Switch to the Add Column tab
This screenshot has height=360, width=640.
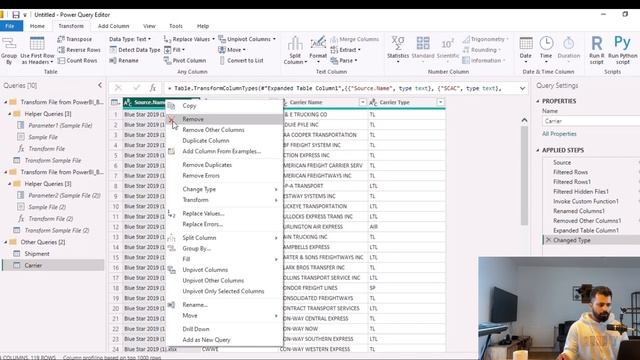point(113,26)
